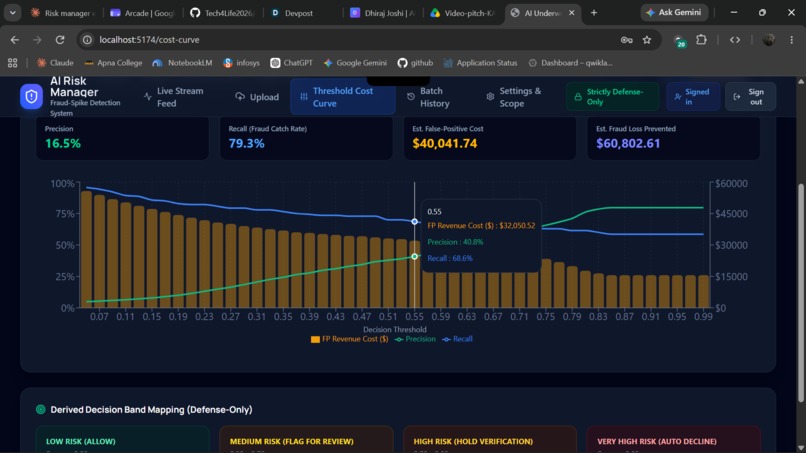Screen dimensions: 806x453
Task: Open the Apna College bookmark
Action: [113, 63]
